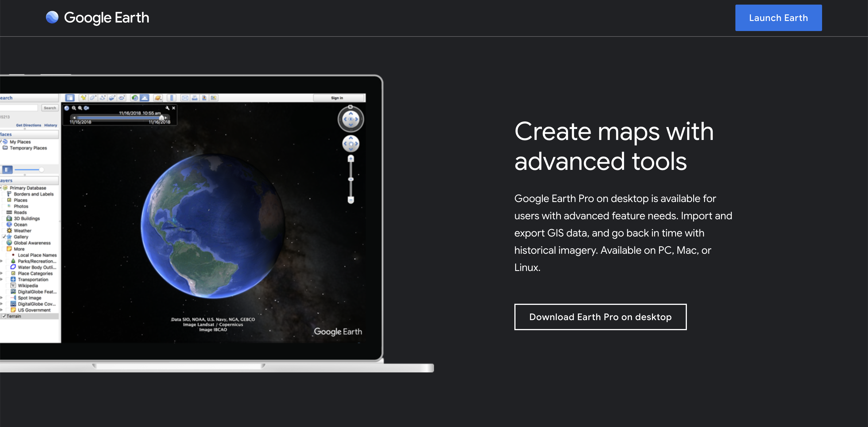
Task: Expand the US Government layer group
Action: [1, 310]
